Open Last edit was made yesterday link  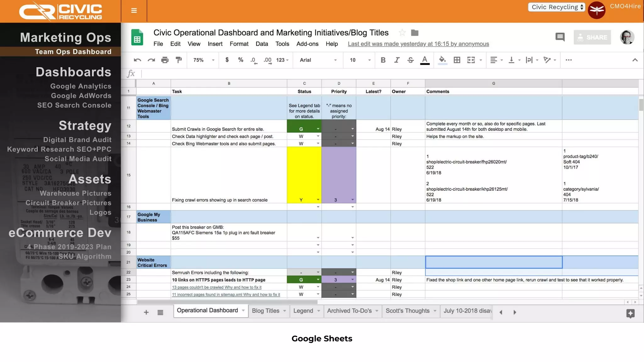418,44
